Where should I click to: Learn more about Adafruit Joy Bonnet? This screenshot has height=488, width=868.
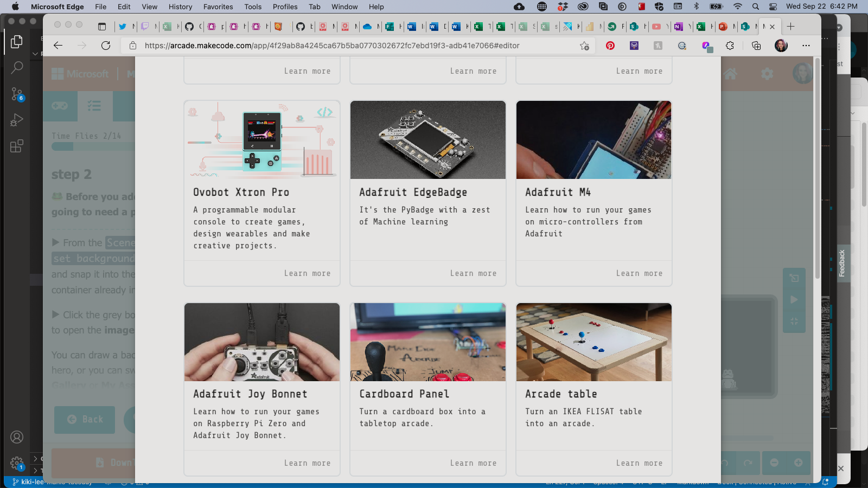(307, 463)
